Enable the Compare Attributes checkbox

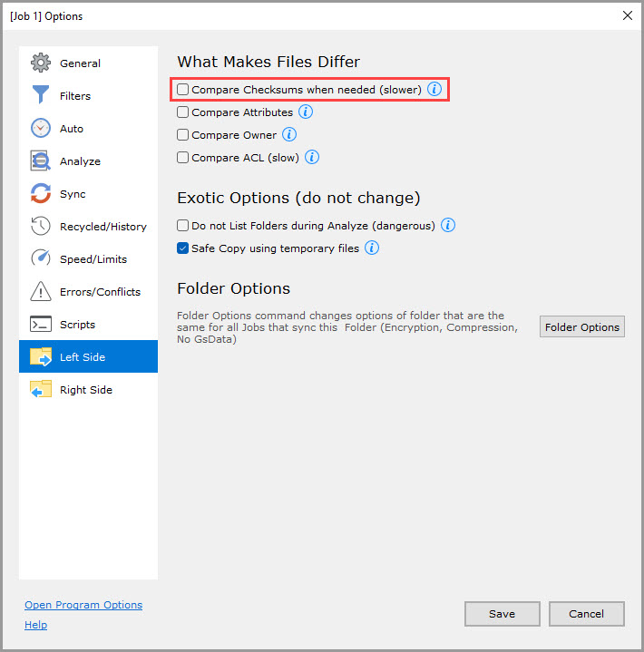(x=183, y=112)
